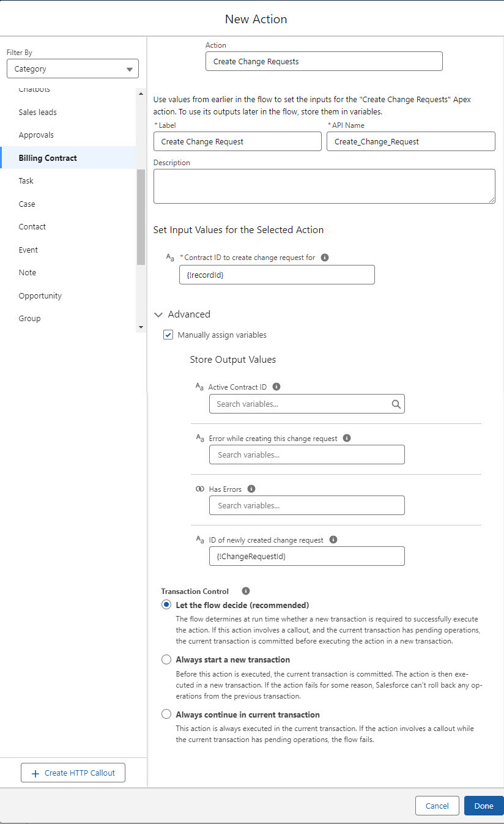Click info icon for Error while creating
The height and width of the screenshot is (824, 504).
pos(347,438)
